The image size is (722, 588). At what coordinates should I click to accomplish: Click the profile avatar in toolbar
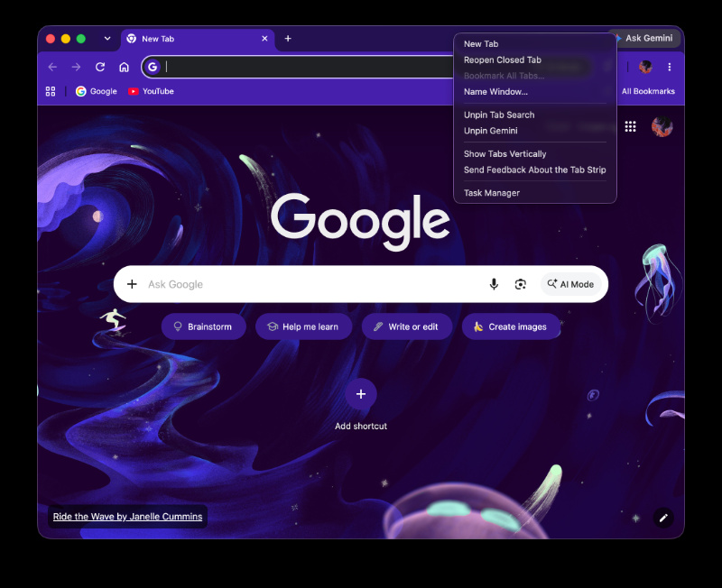(645, 67)
